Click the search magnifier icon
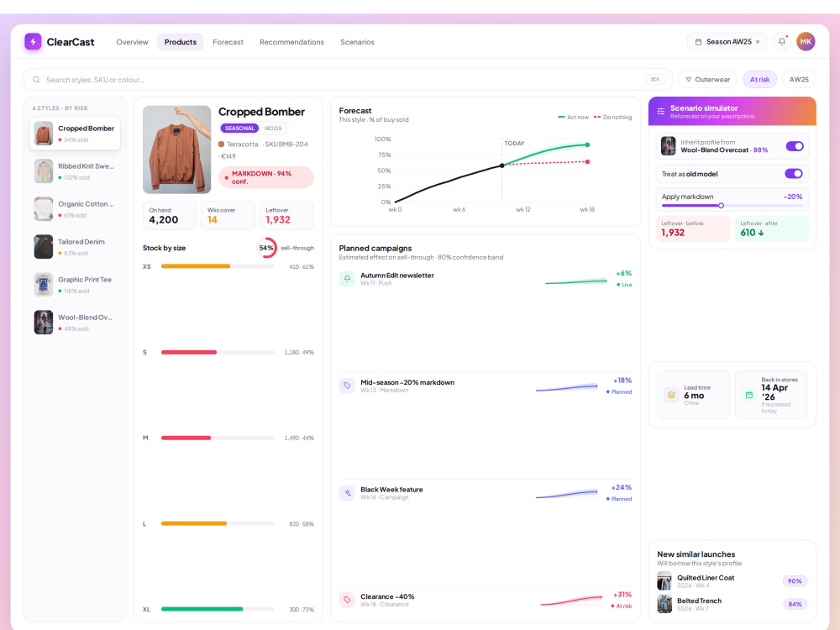Viewport: 840px width, 630px height. 36,79
